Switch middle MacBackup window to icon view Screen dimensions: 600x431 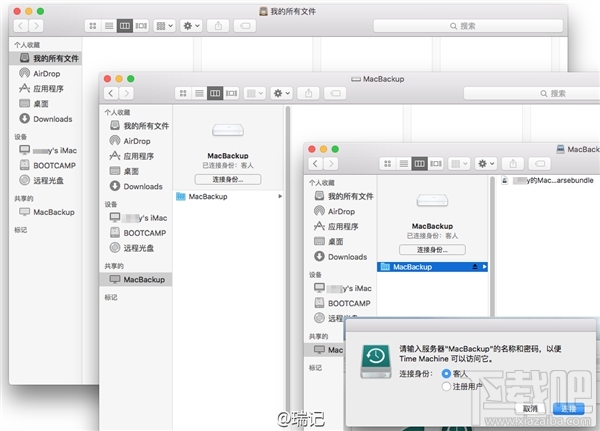pos(183,93)
